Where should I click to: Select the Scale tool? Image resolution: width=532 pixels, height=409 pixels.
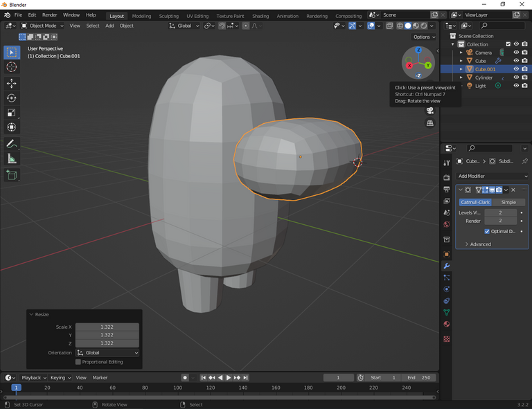pos(12,113)
